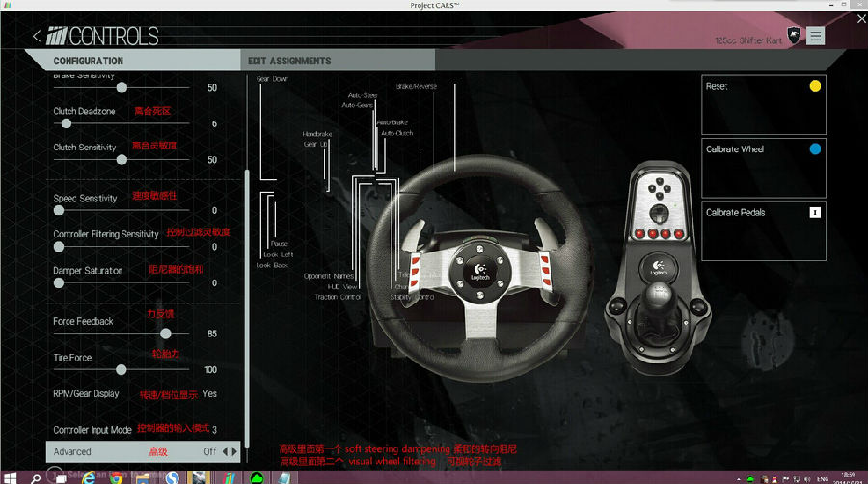
Task: Click the Auto-Steer assignment label
Action: click(x=363, y=95)
